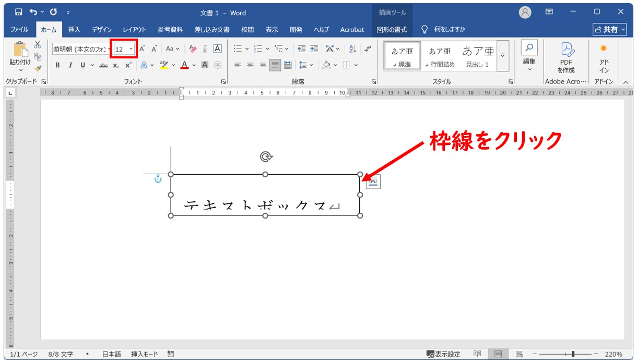Screen dimensions: 637x364
Task: Open the borders dropdown arrow
Action: pyautogui.click(x=356, y=65)
